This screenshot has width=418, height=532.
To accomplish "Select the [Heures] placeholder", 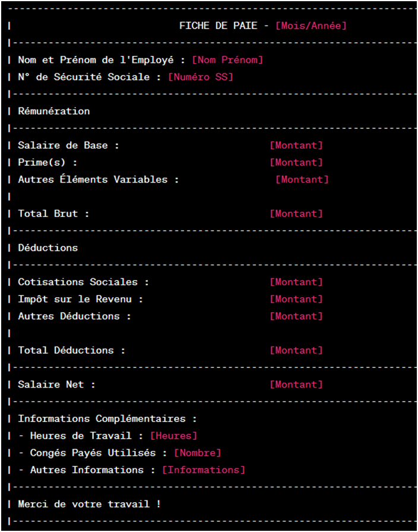I will coord(173,436).
